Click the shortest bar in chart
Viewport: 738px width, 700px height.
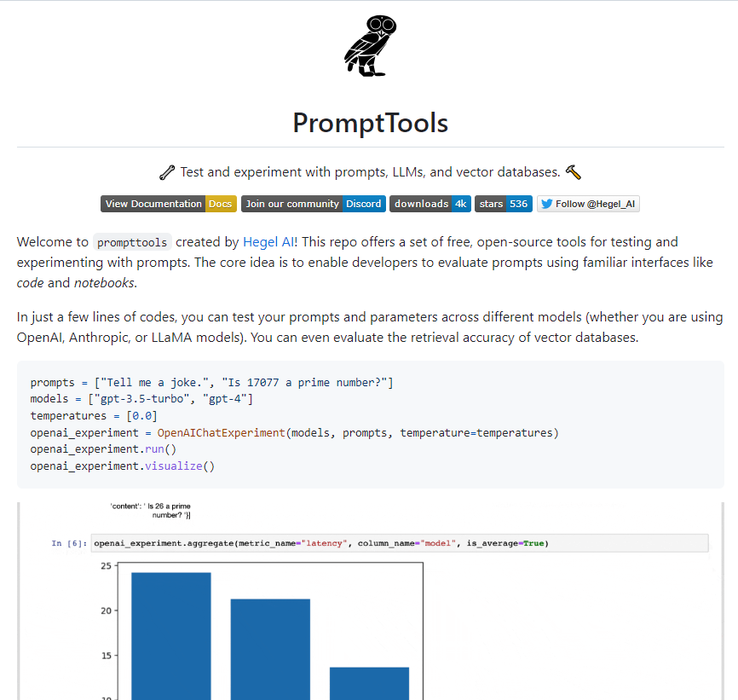point(369,682)
